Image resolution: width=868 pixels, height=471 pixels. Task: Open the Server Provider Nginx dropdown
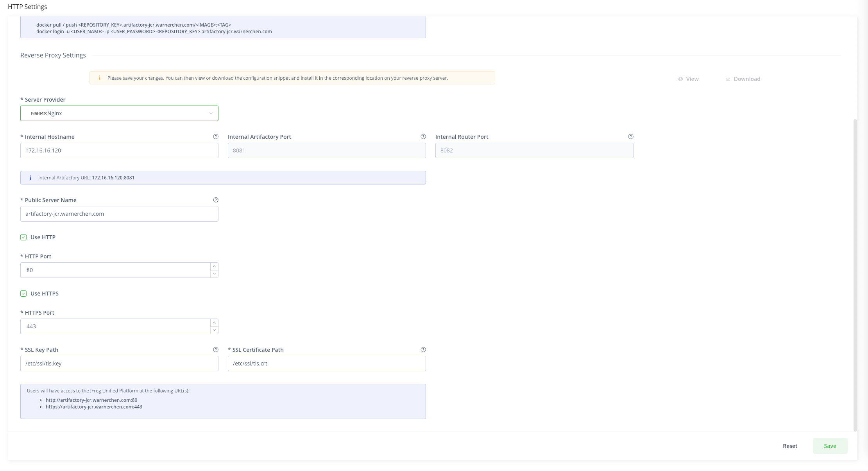point(119,113)
